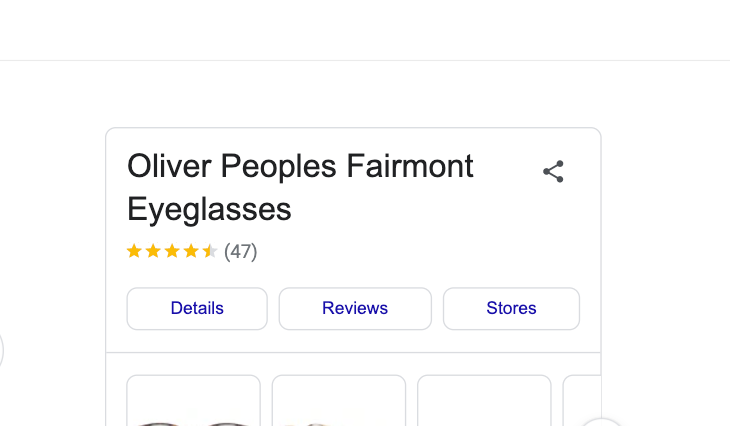730x426 pixels.
Task: Click the share icon on the product card
Action: (553, 172)
